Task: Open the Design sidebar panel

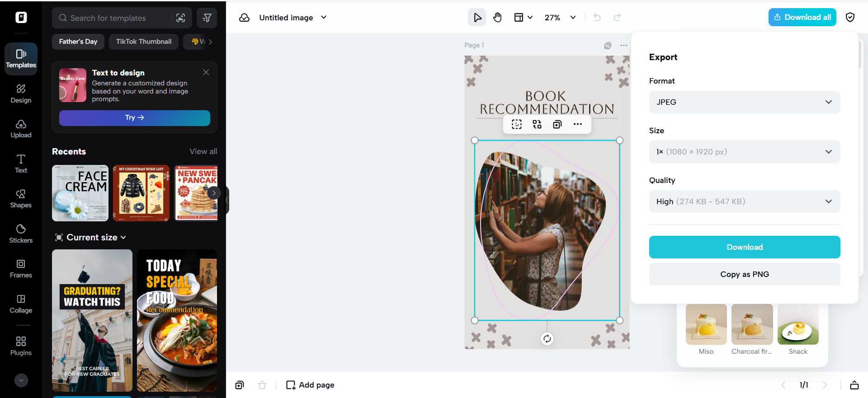Action: (21, 94)
